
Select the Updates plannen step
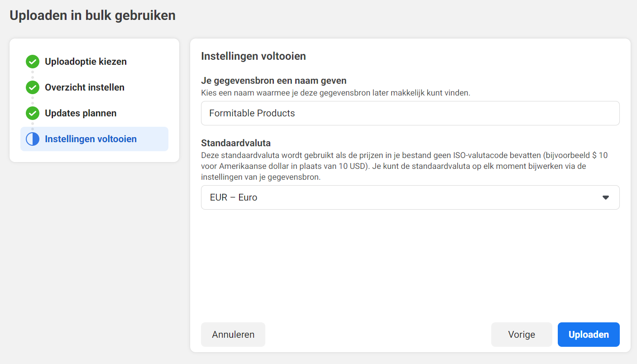click(x=81, y=113)
